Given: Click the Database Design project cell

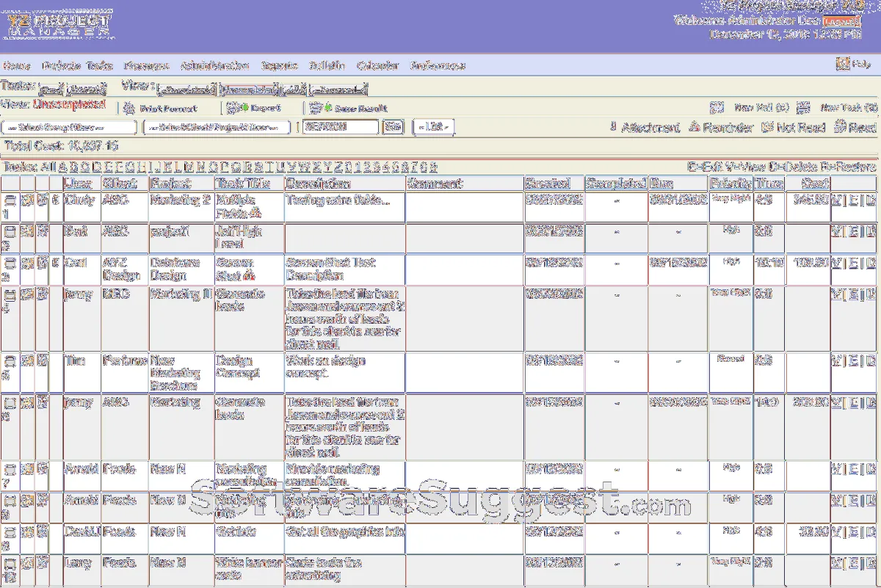Looking at the screenshot, I should click(181, 270).
